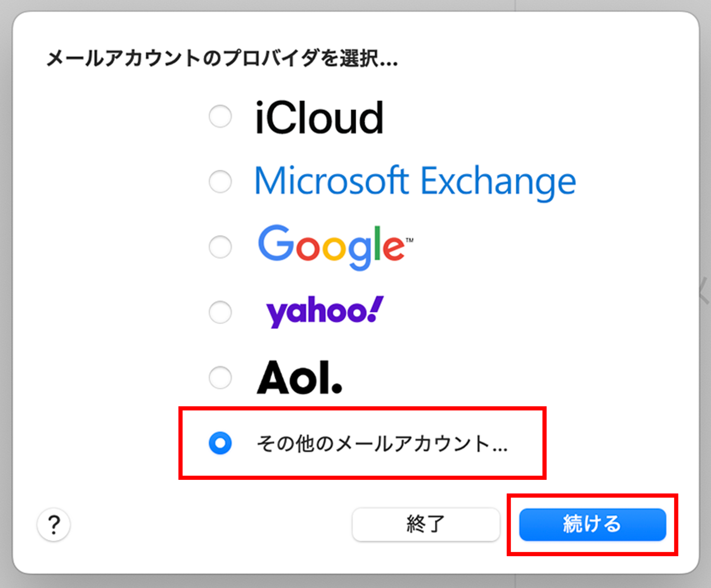Pick the Yahoo radio button
Image resolution: width=711 pixels, height=588 pixels.
click(220, 312)
